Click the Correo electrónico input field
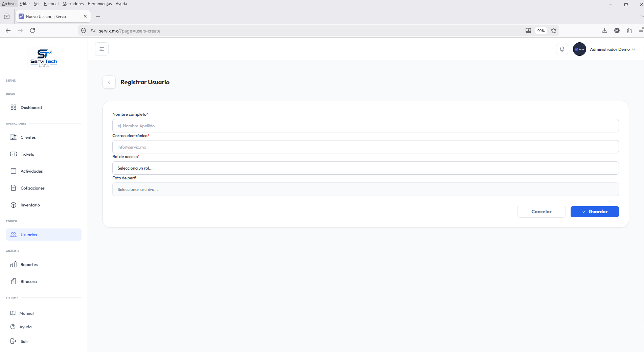The image size is (644, 352). point(365,147)
